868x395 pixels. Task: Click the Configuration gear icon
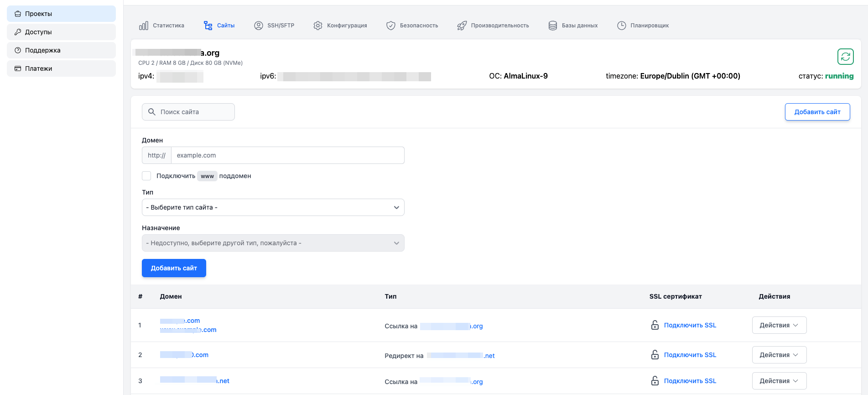coord(318,26)
